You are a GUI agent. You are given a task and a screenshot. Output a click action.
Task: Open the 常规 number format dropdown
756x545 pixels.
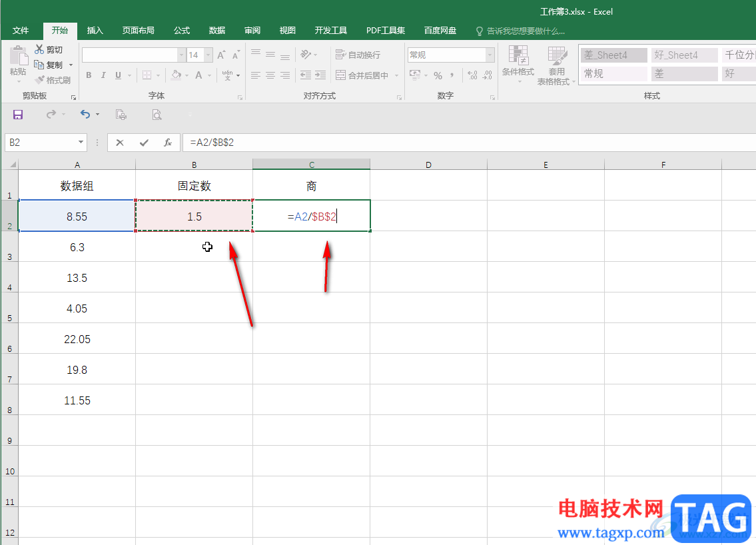(490, 55)
